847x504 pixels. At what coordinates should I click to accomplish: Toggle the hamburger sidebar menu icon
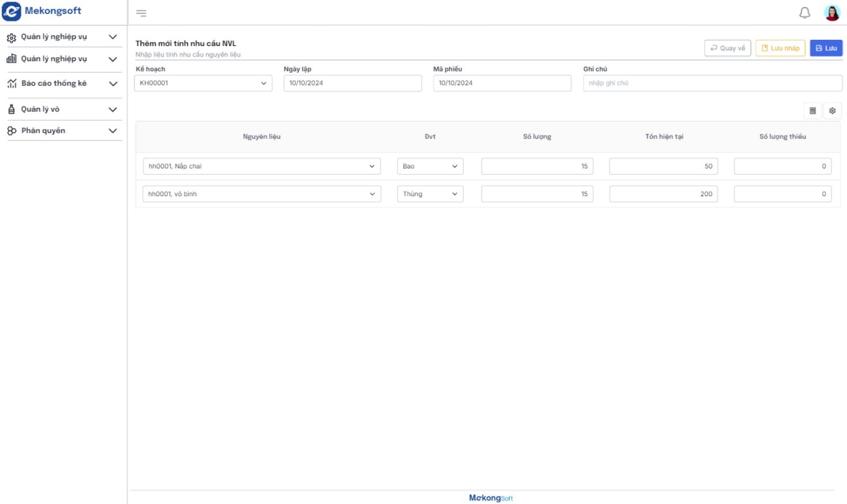point(141,13)
